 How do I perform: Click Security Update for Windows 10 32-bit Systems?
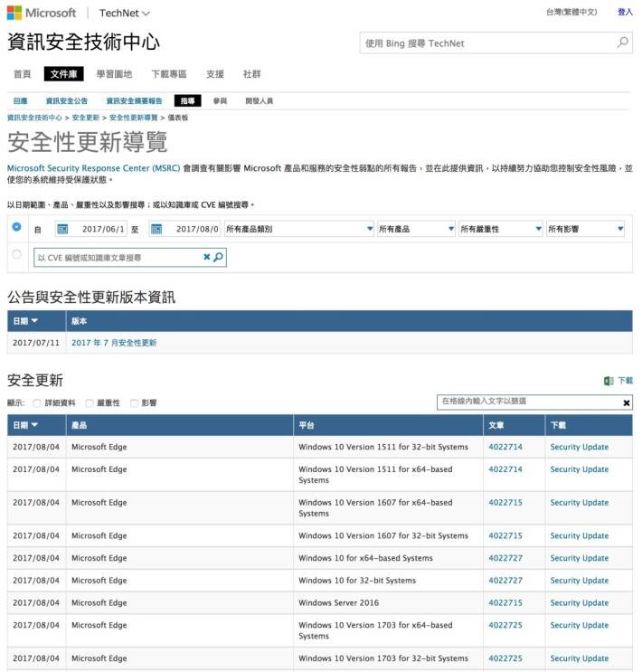pos(579,581)
